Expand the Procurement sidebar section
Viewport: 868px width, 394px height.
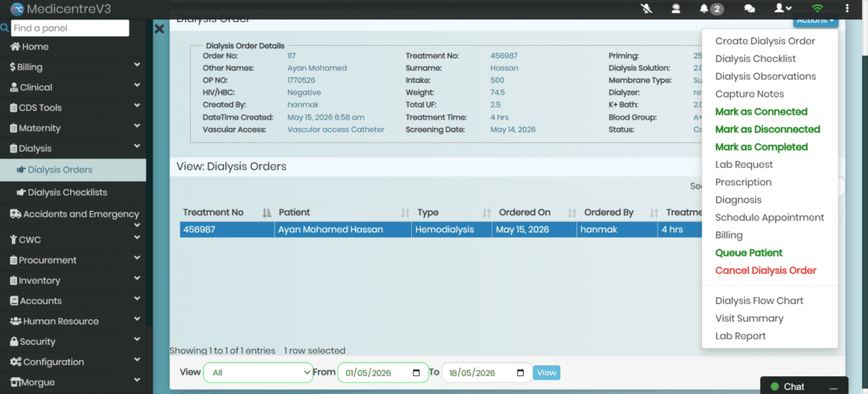(73, 260)
